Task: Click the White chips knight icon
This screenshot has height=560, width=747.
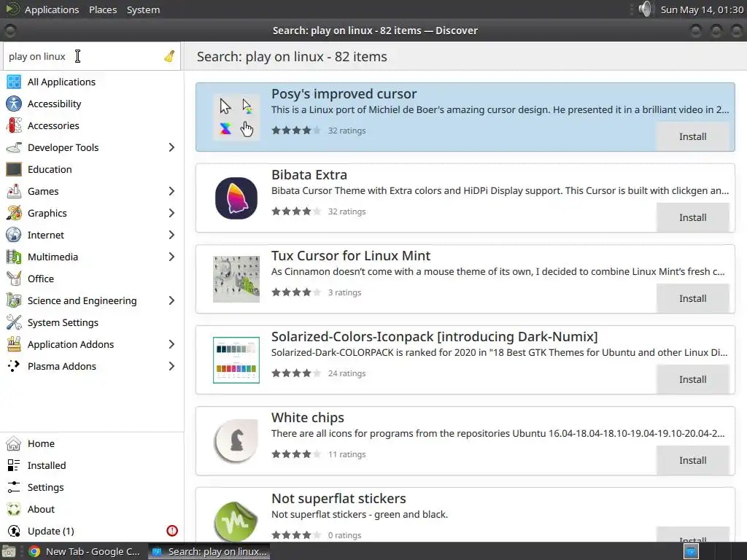Action: (x=236, y=441)
